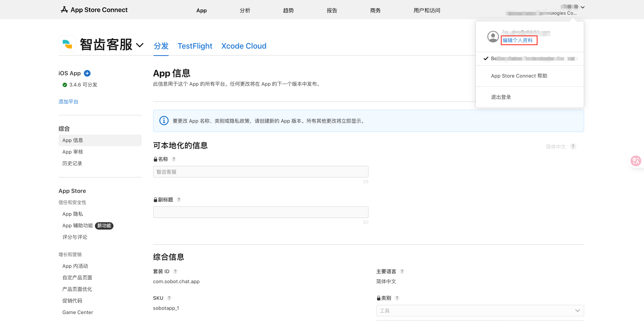Click the pink translate floating icon
Viewport: 644px width, 321px height.
point(636,161)
